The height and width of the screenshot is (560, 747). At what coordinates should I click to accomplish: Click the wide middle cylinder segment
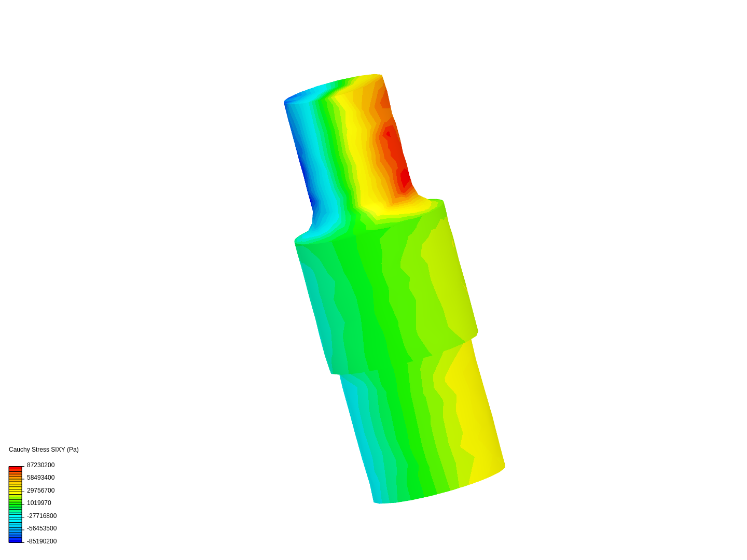(x=384, y=290)
